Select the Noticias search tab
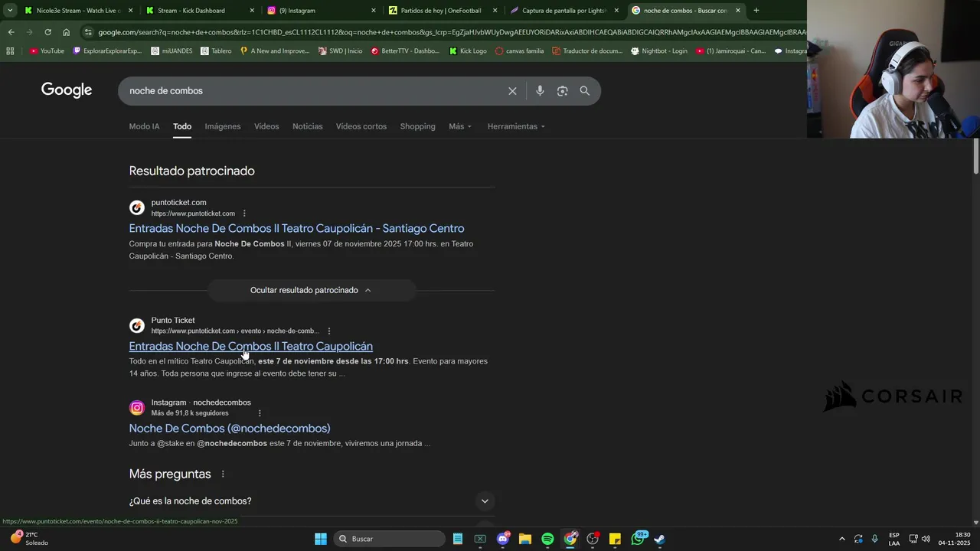980x551 pixels. [308, 126]
